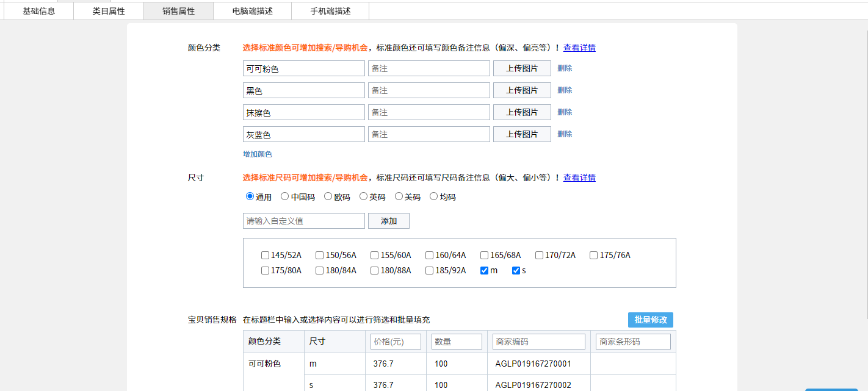Image resolution: width=868 pixels, height=391 pixels.
Task: Click 增加颜色 to add a color
Action: pyautogui.click(x=258, y=154)
